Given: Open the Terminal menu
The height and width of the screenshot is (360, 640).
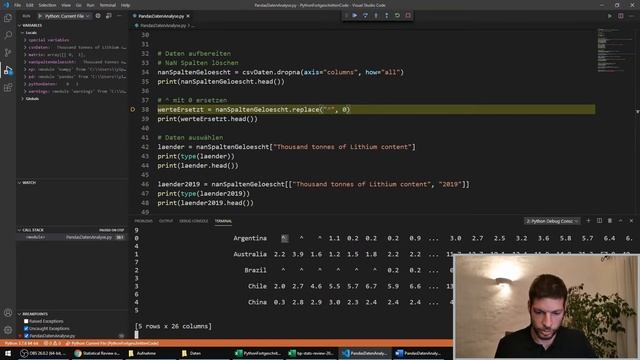Looking at the screenshot, I should tap(108, 5).
